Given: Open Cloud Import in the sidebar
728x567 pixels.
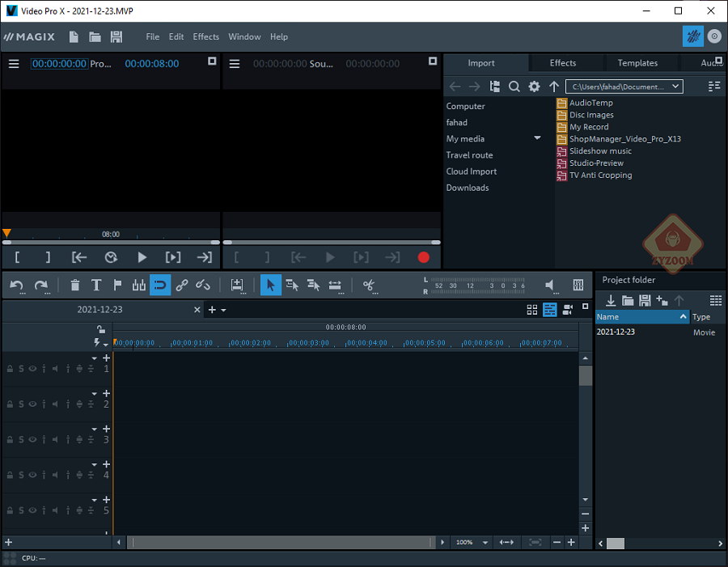Looking at the screenshot, I should coord(472,171).
